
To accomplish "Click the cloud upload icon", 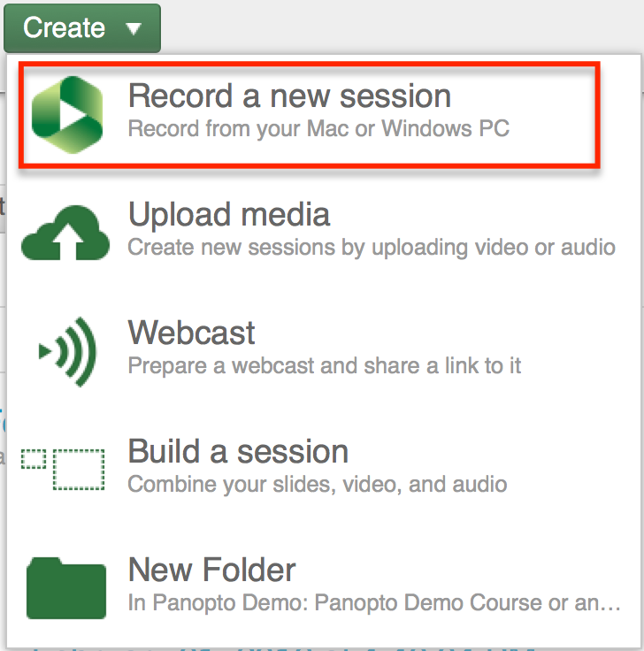I will point(65,236).
